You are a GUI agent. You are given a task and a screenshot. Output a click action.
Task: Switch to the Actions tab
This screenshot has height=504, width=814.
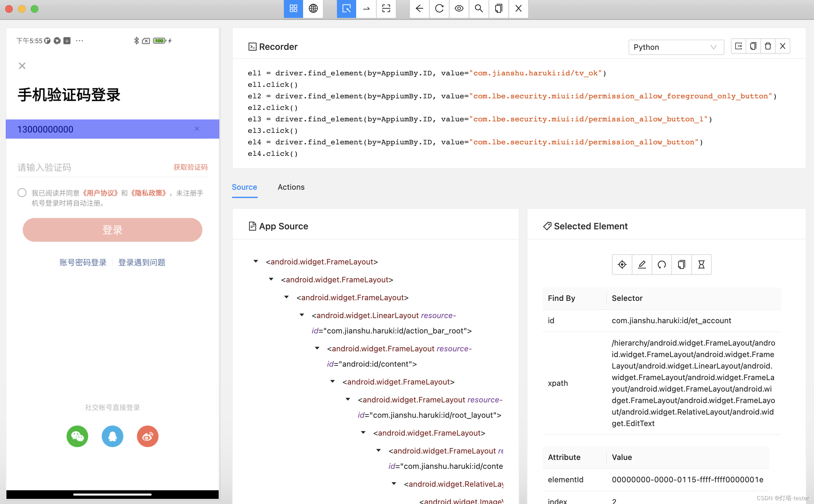click(291, 187)
